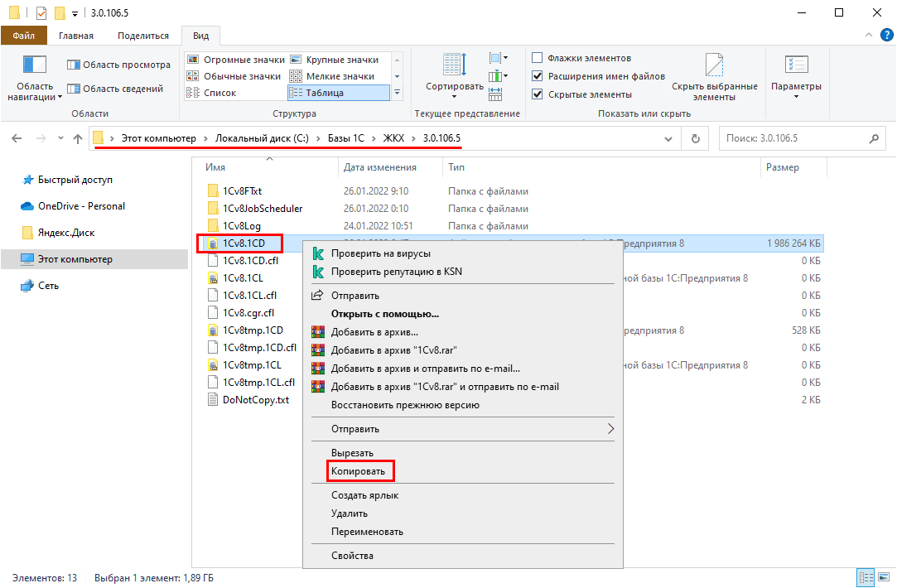Collapse the ribbon with the chevron

(868, 36)
